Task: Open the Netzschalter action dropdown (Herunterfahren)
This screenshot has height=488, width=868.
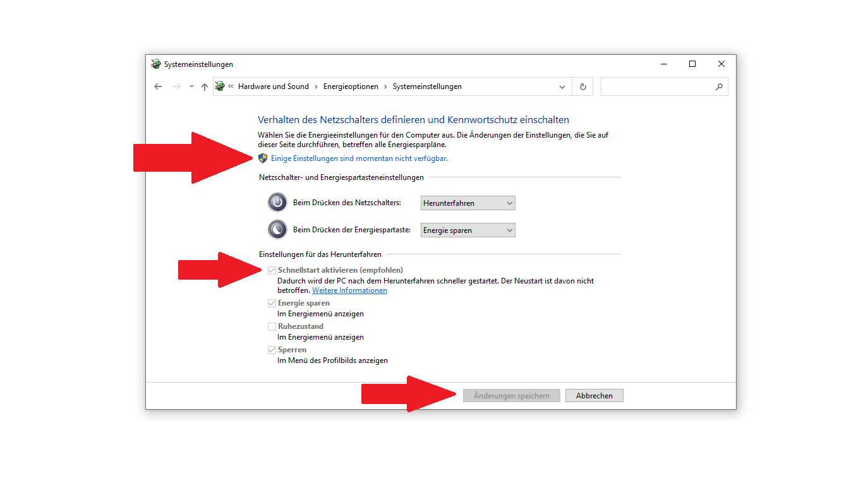Action: 468,203
